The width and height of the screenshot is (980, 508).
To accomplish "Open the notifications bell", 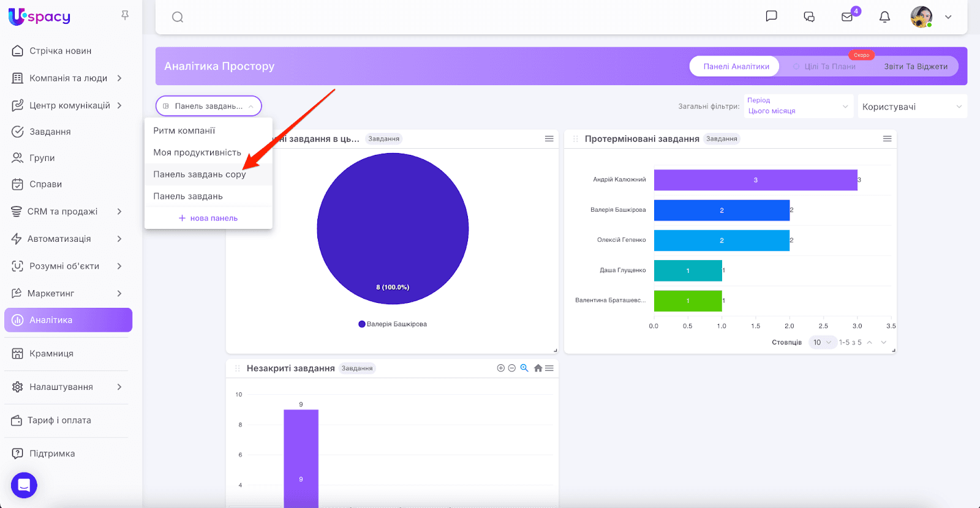I will pyautogui.click(x=884, y=17).
